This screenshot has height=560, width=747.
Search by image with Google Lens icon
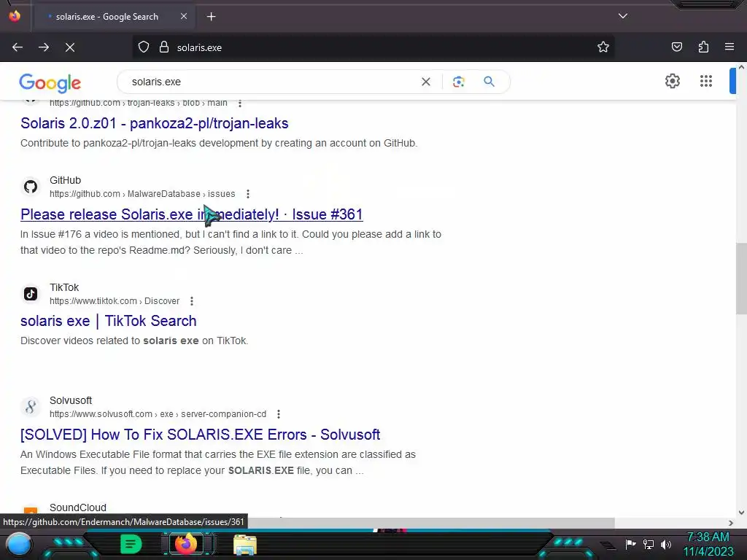pyautogui.click(x=458, y=82)
